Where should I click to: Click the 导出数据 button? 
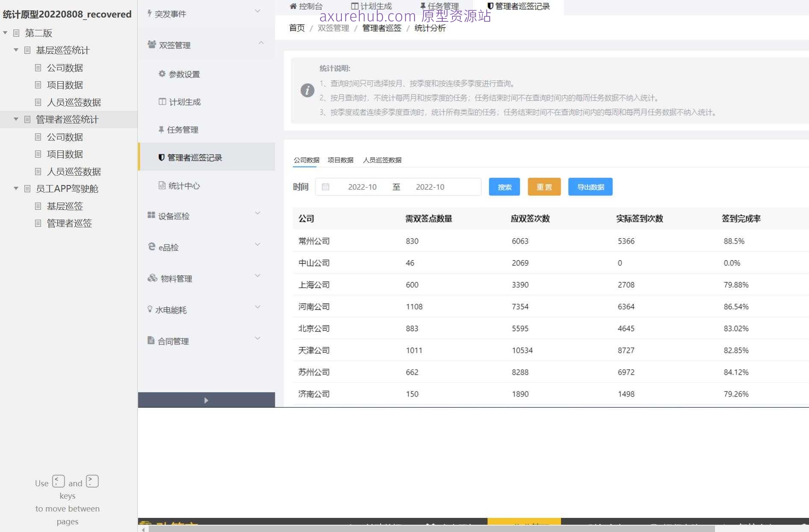[590, 187]
